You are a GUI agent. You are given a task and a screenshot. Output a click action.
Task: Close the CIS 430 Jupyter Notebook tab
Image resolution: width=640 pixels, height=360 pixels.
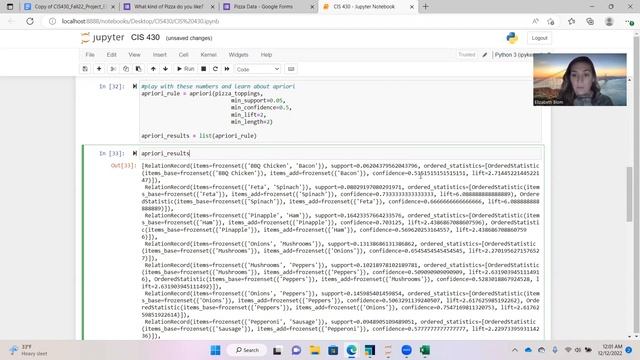coord(411,7)
